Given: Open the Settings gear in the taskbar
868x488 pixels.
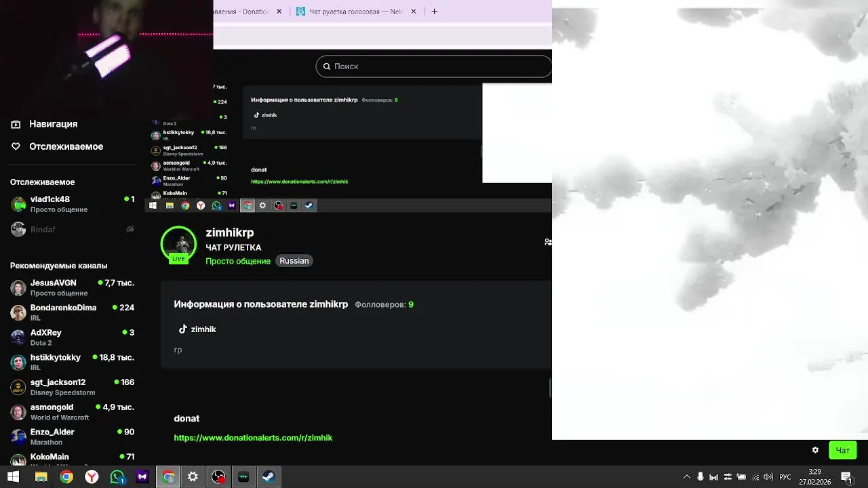Looking at the screenshot, I should (193, 477).
